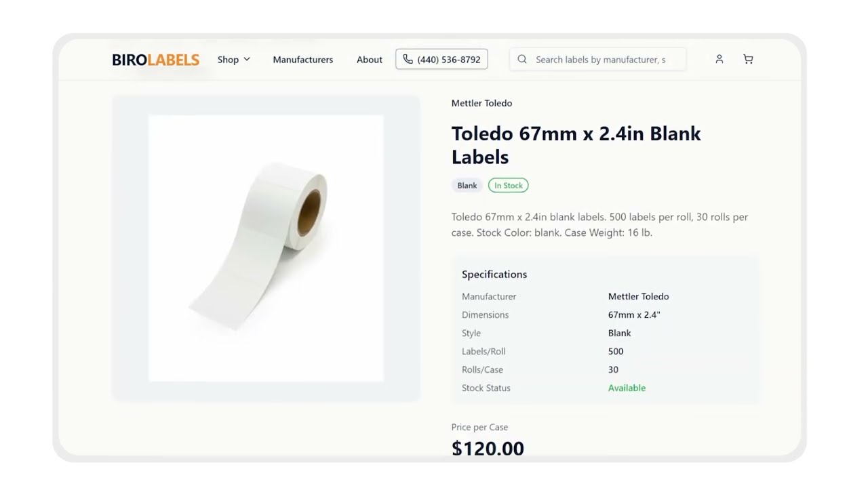Click the label roll product image

266,248
